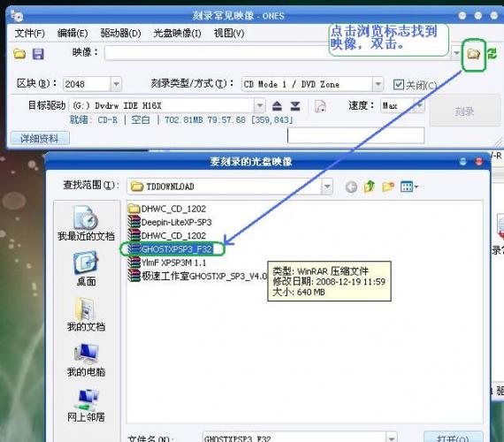
Task: Open the yellow folder toolbar icon
Action: (x=19, y=54)
